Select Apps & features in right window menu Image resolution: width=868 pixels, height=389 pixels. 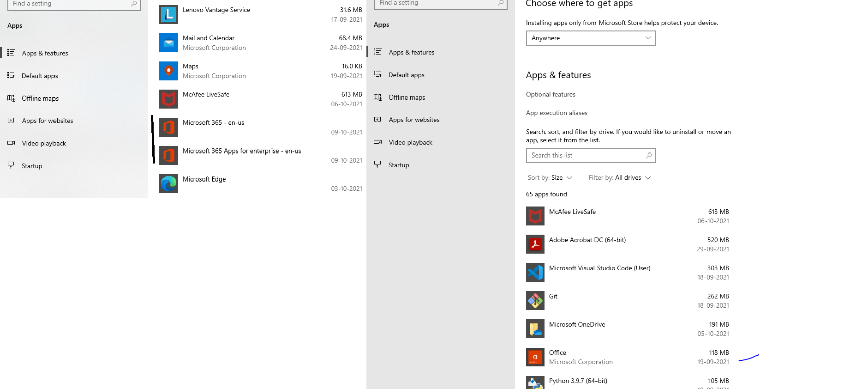tap(412, 52)
